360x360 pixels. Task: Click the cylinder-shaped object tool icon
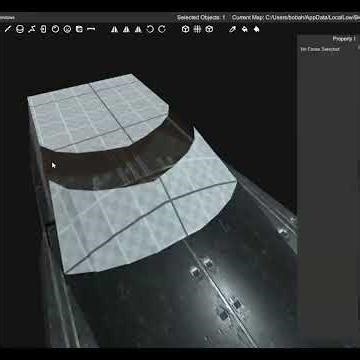(20, 29)
